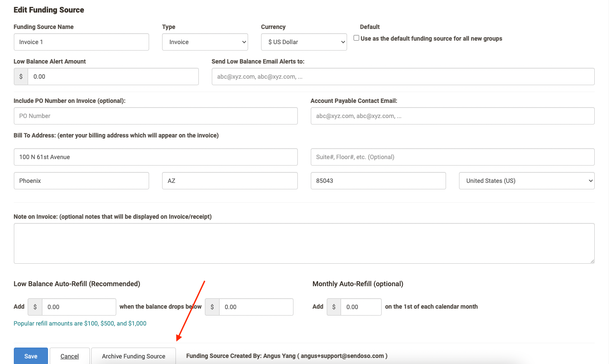
Task: Enter the Account Payable Contact Email field
Action: [452, 116]
